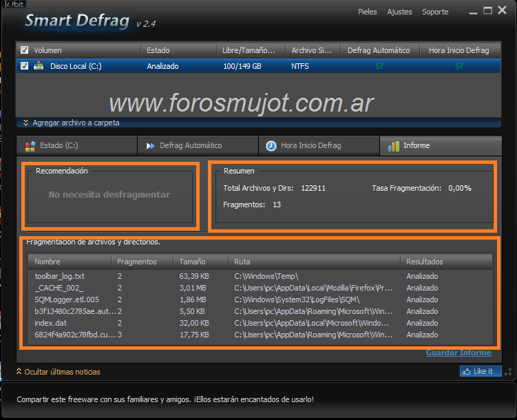Minimize the Smart Defrag window
The width and height of the screenshot is (517, 420).
click(x=473, y=12)
